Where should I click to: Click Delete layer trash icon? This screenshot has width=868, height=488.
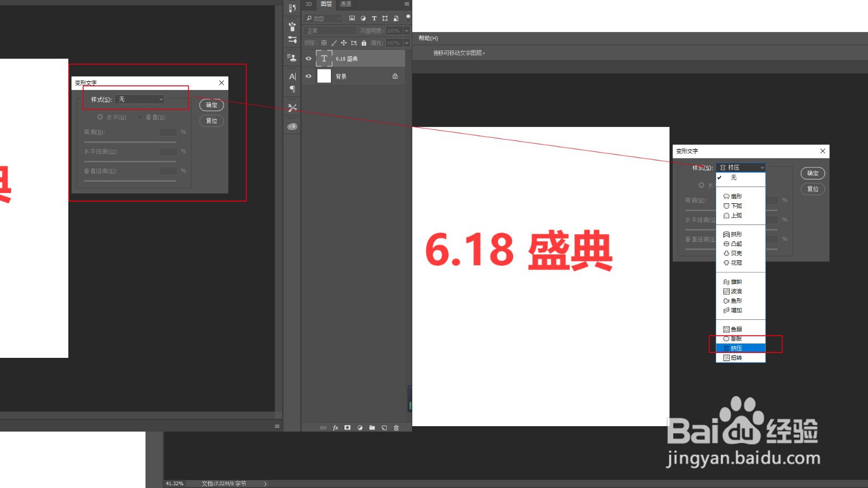pyautogui.click(x=397, y=428)
